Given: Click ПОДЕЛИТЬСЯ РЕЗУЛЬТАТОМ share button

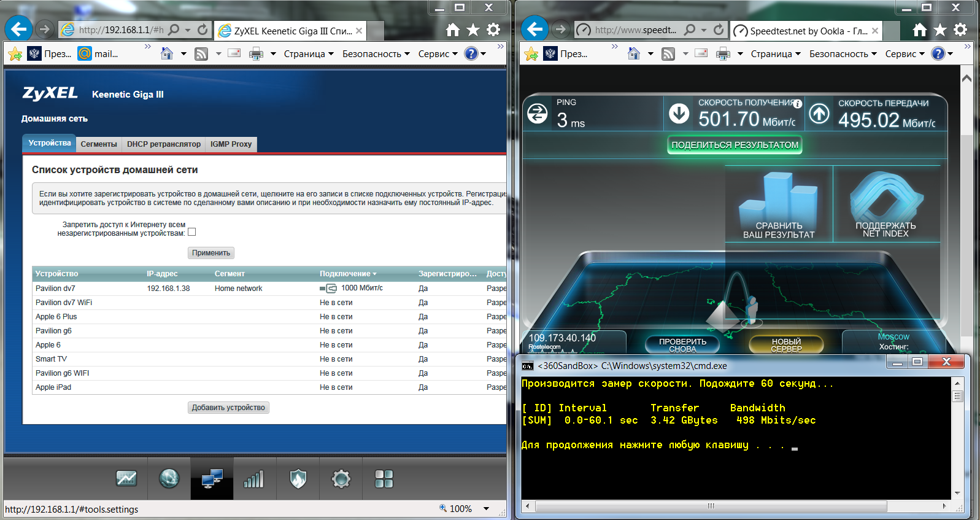Looking at the screenshot, I should pos(735,145).
